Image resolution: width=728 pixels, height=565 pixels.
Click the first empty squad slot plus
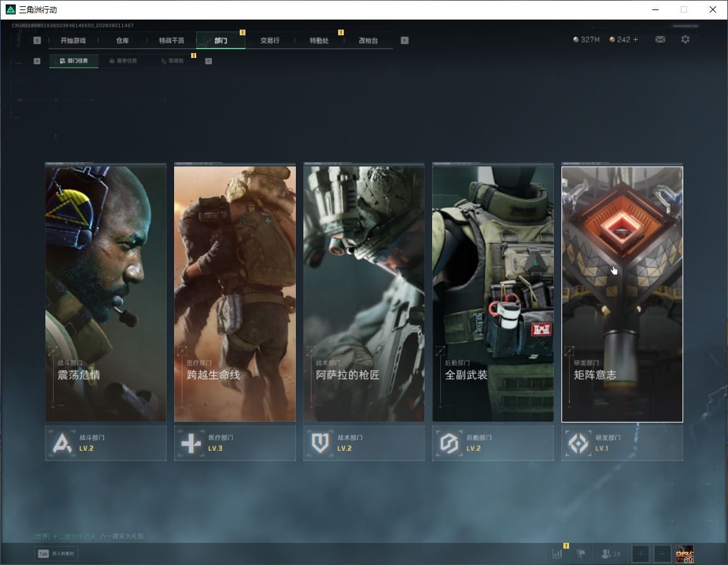point(640,554)
